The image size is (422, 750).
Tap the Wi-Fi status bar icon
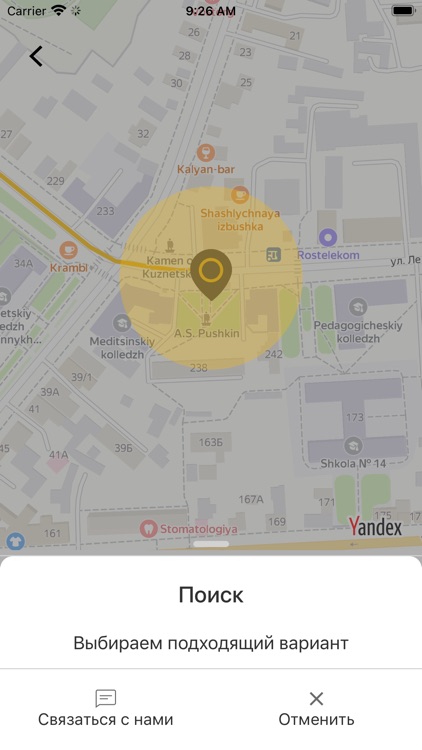coord(59,11)
